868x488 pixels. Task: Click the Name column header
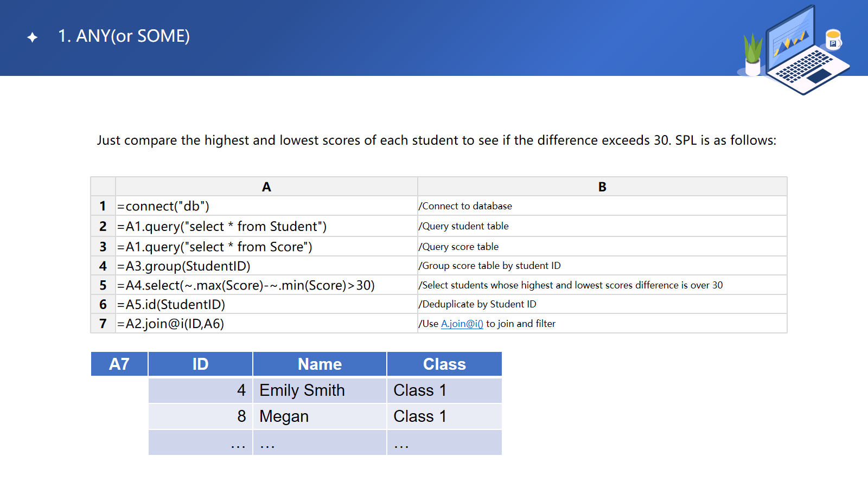tap(320, 364)
